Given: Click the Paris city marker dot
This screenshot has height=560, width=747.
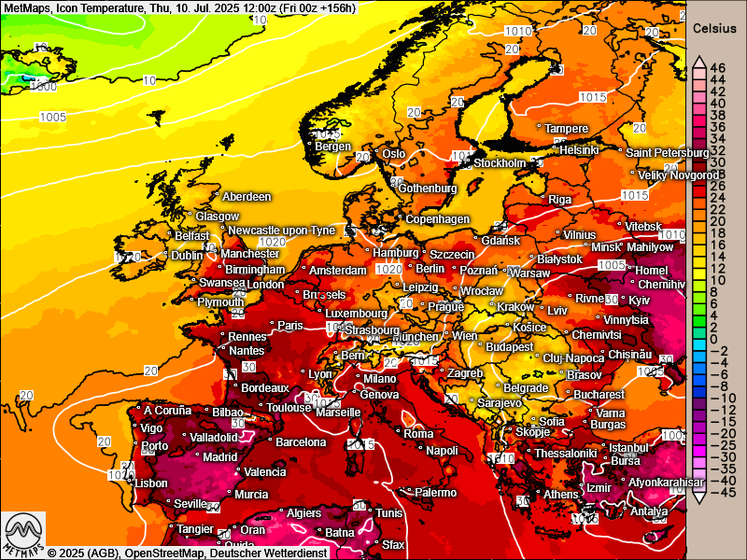Looking at the screenshot, I should [x=274, y=325].
